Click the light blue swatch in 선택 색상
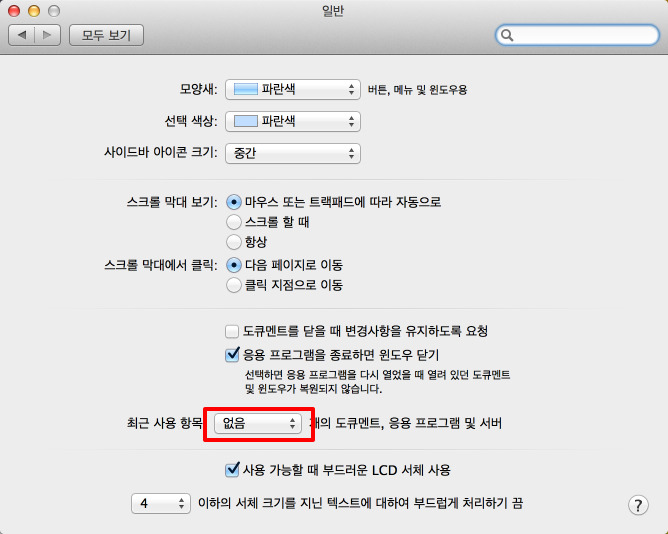The height and width of the screenshot is (534, 668). coord(246,121)
